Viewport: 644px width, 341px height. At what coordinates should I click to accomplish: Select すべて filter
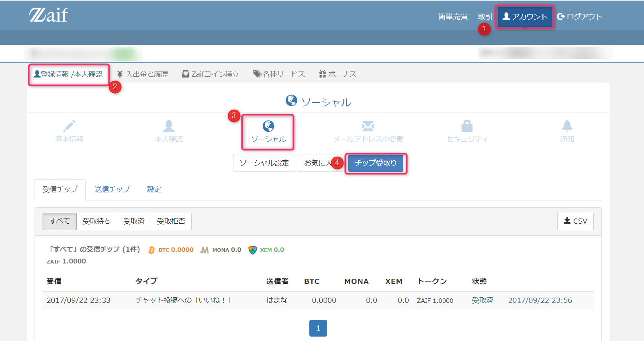pos(59,221)
